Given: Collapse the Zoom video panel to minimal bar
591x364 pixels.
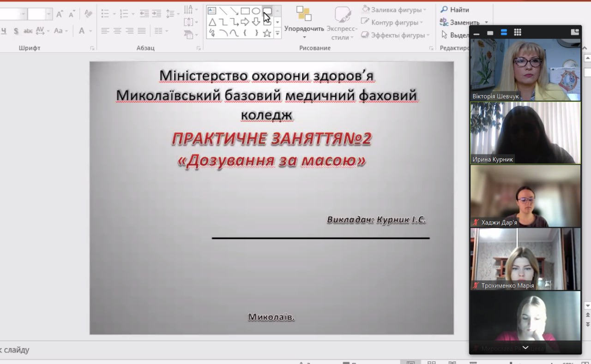Looking at the screenshot, I should coord(476,32).
